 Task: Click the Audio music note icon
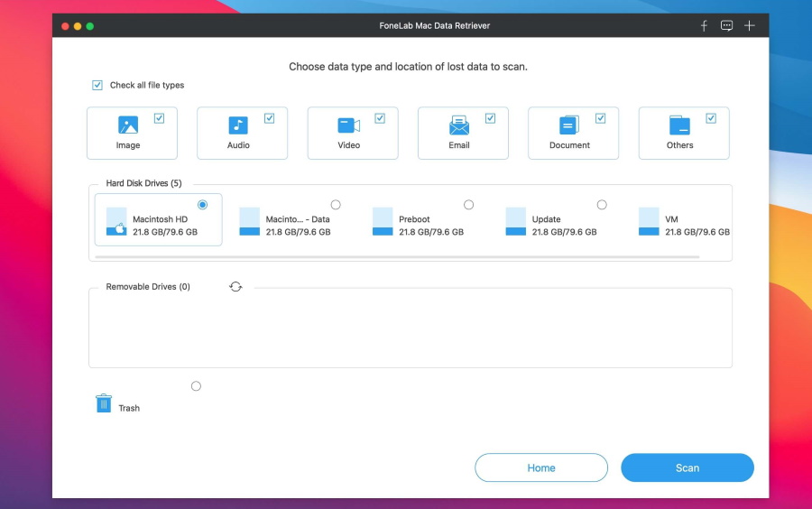point(238,125)
